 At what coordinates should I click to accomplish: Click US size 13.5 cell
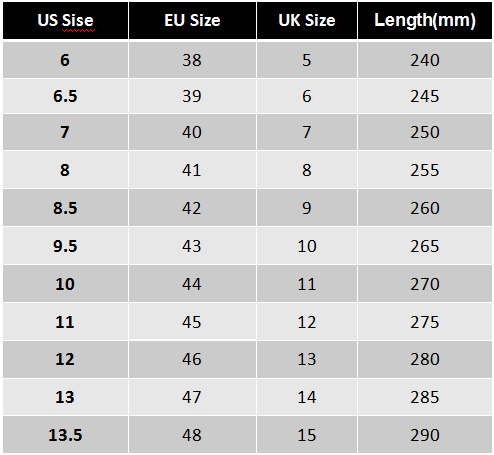click(x=65, y=435)
